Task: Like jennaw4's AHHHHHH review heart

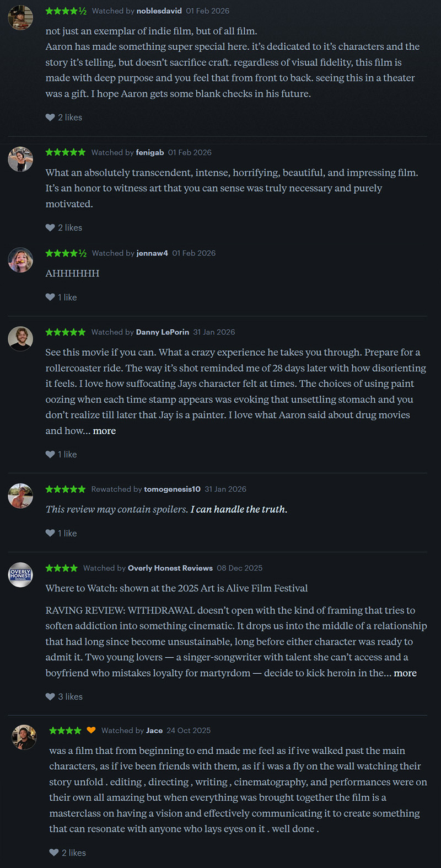Action: coord(50,297)
